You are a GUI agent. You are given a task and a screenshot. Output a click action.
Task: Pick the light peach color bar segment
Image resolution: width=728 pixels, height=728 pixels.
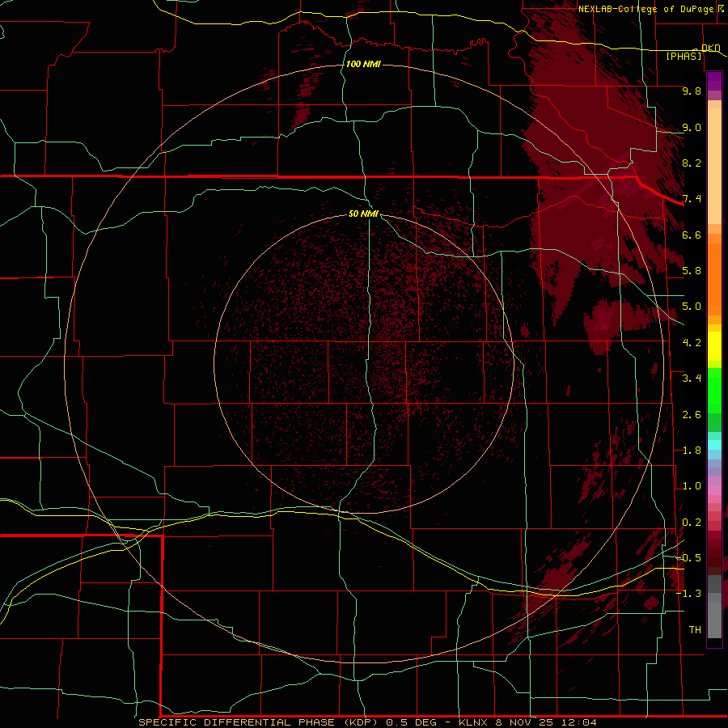click(714, 166)
